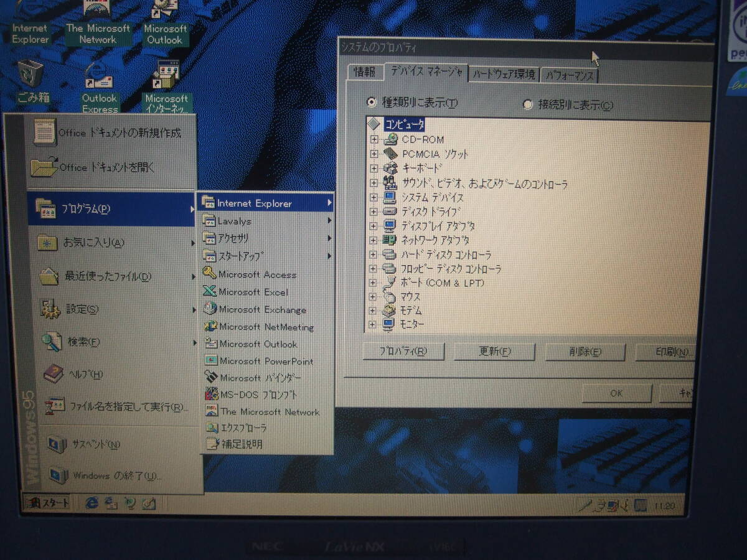Click the MS-DOS プロンプト icon
Screen dimensions: 747x560
click(x=211, y=394)
